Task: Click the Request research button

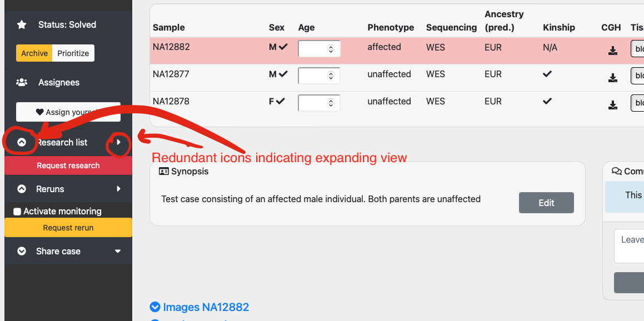Action: [68, 165]
